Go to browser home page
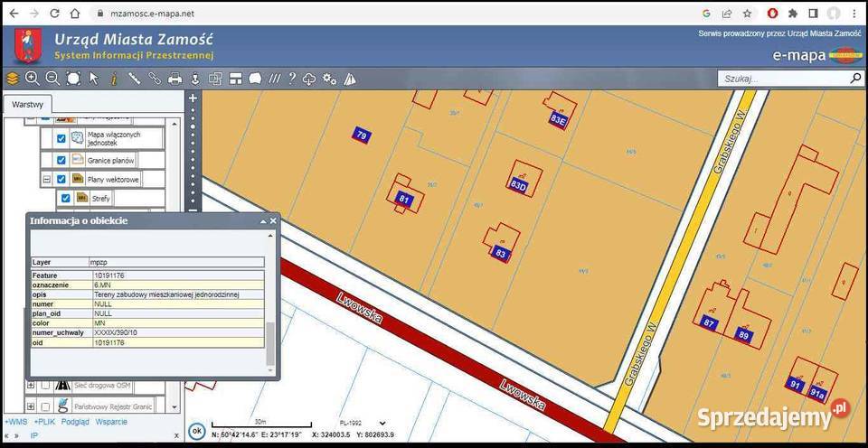The width and height of the screenshot is (868, 448). 75,14
